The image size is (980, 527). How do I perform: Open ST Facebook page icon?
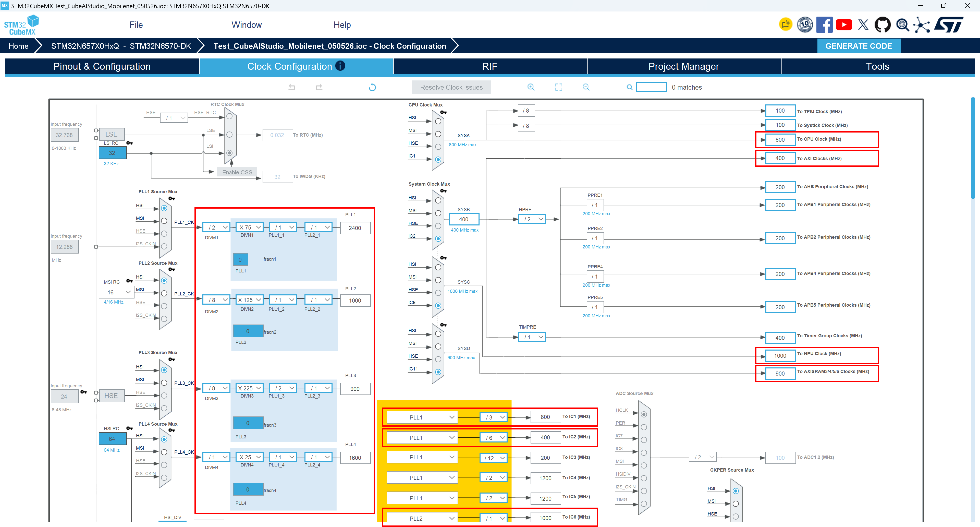click(x=824, y=25)
